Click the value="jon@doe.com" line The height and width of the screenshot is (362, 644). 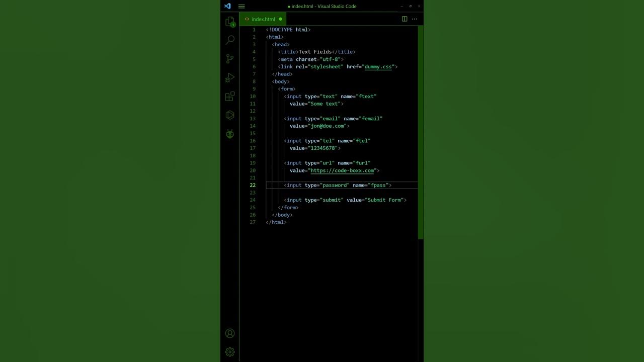(x=319, y=126)
